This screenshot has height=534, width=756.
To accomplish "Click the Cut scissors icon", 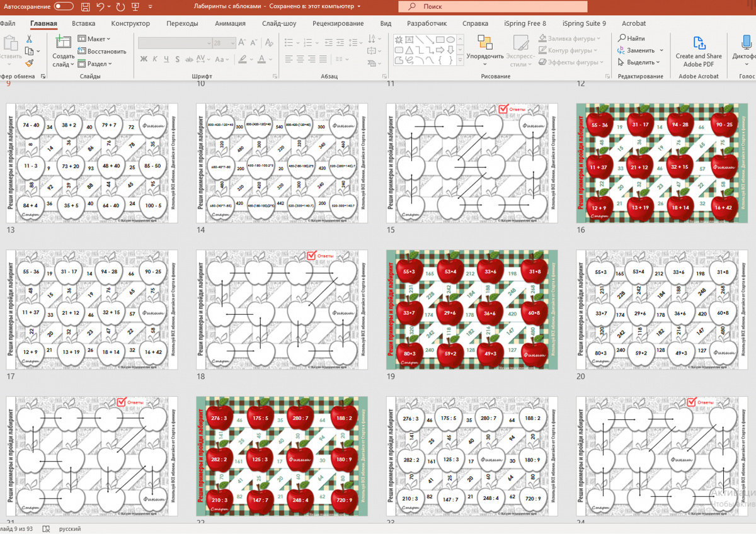I will coord(29,39).
